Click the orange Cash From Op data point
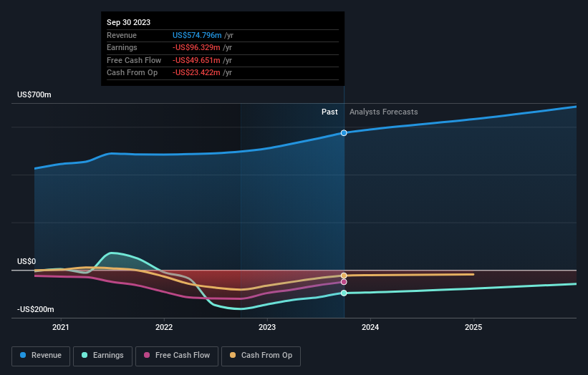This screenshot has height=375, width=588. coord(344,276)
